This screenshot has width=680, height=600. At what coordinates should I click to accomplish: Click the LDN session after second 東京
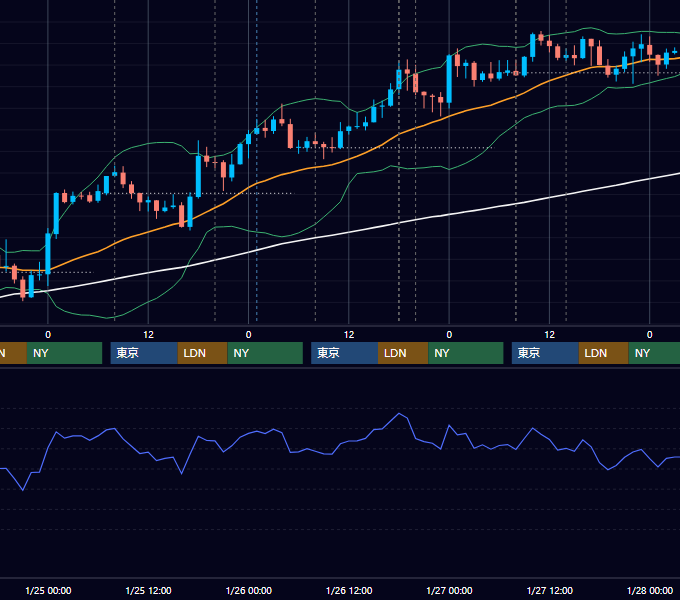tap(403, 353)
